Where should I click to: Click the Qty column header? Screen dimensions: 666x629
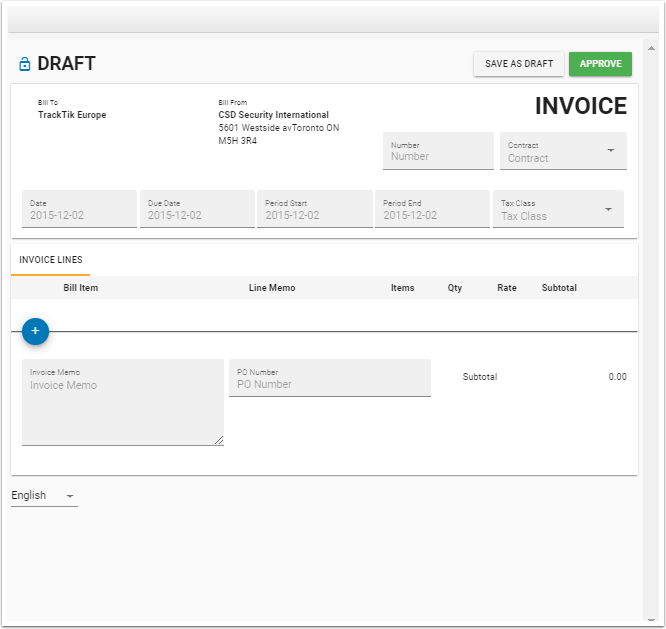[x=454, y=288]
